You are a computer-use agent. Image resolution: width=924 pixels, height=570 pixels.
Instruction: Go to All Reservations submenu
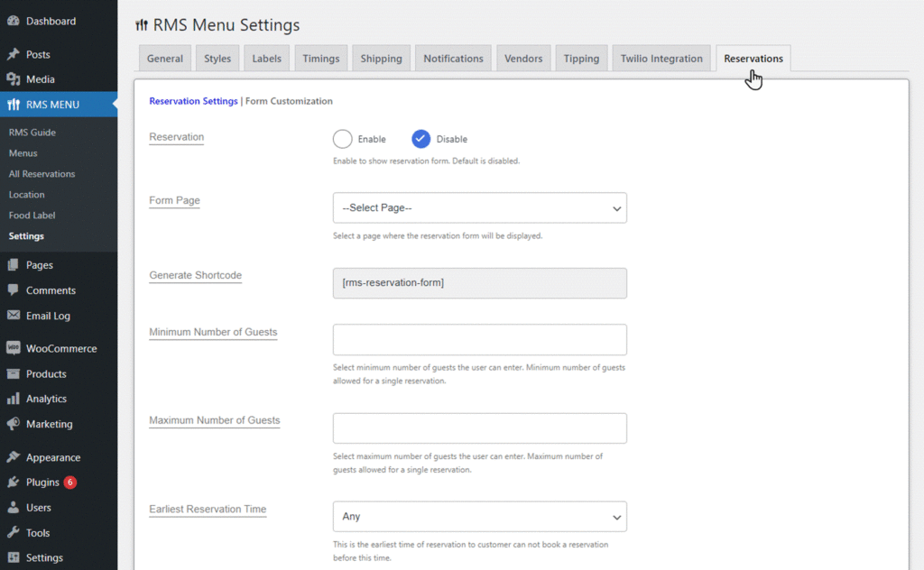click(42, 174)
